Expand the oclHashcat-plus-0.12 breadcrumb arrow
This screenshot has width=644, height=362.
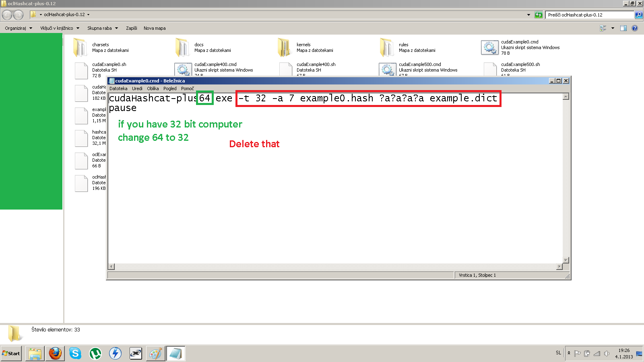click(89, 14)
